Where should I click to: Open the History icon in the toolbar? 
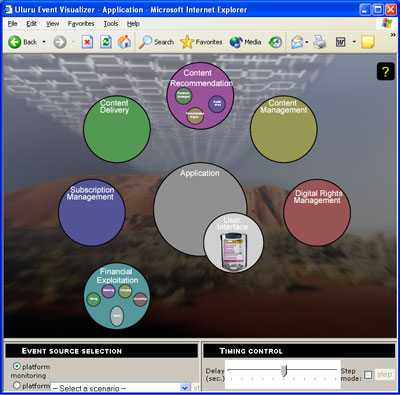pos(275,42)
